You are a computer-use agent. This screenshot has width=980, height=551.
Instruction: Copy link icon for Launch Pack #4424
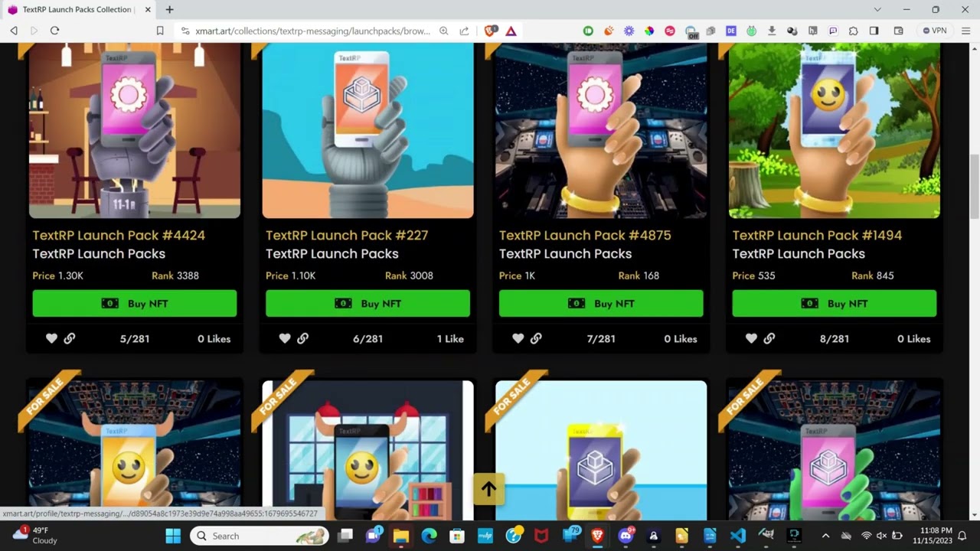[x=70, y=338]
